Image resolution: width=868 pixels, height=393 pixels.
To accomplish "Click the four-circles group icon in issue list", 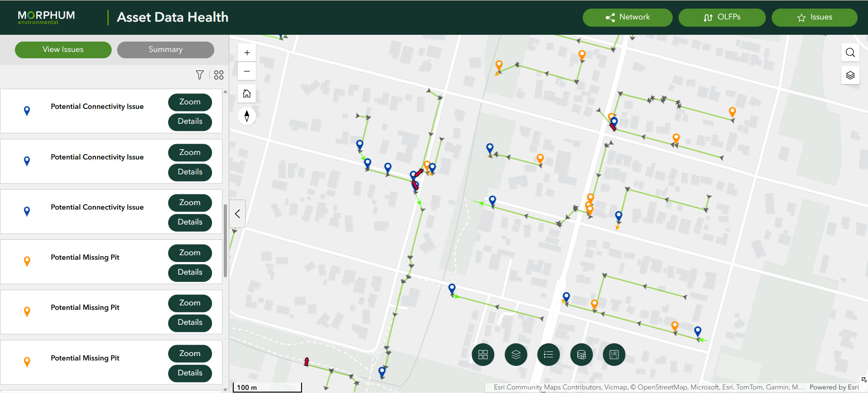I will [219, 75].
